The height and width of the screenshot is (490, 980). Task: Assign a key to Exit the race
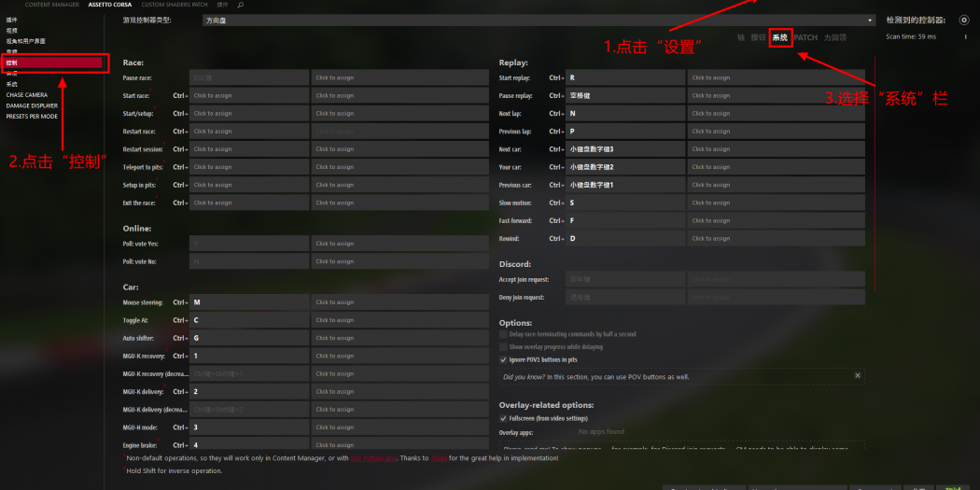tap(249, 203)
